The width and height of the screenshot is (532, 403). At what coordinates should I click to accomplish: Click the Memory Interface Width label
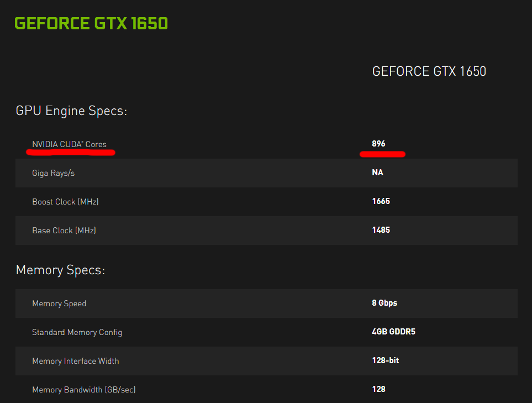point(75,361)
